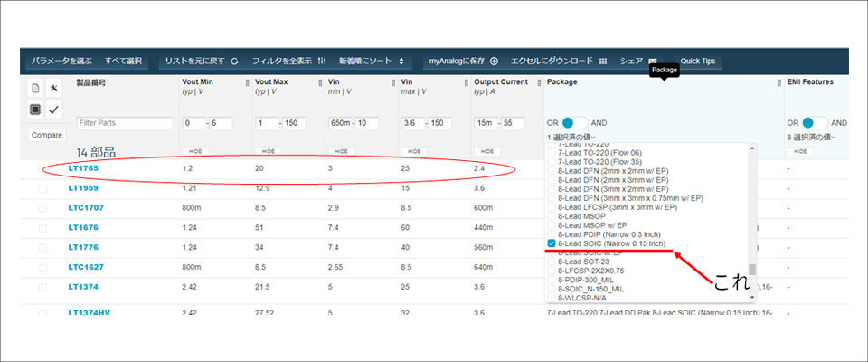
Task: Click myAnalogに保存 toolbar item
Action: pos(463,61)
